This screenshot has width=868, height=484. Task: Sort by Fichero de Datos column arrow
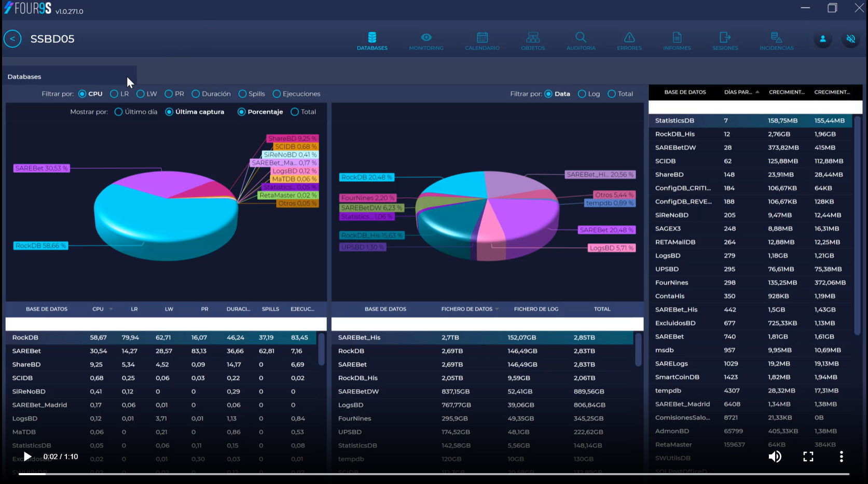click(x=497, y=309)
